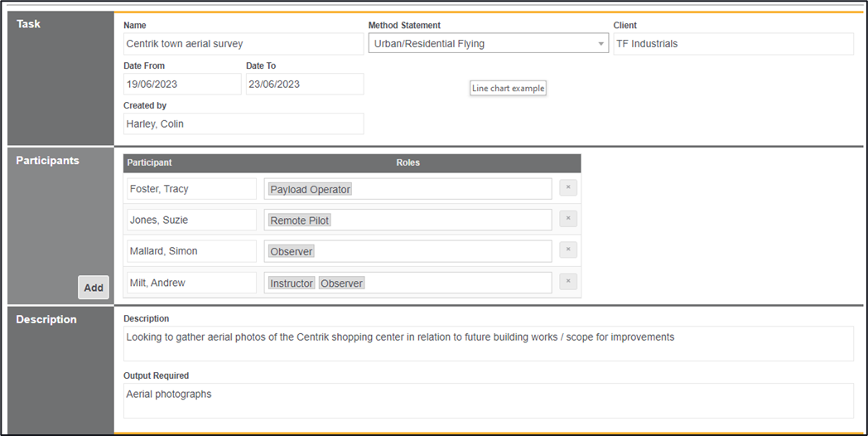Click the Output Required text area

(488, 400)
